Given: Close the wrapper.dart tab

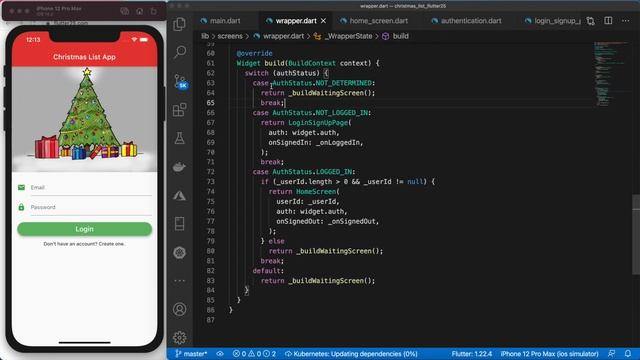Looking at the screenshot, I should [323, 21].
